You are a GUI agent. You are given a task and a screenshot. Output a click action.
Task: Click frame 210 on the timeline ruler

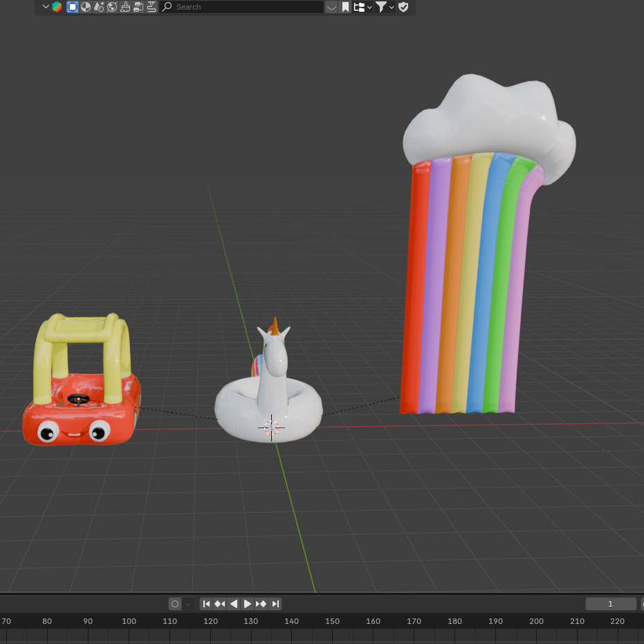(x=577, y=621)
